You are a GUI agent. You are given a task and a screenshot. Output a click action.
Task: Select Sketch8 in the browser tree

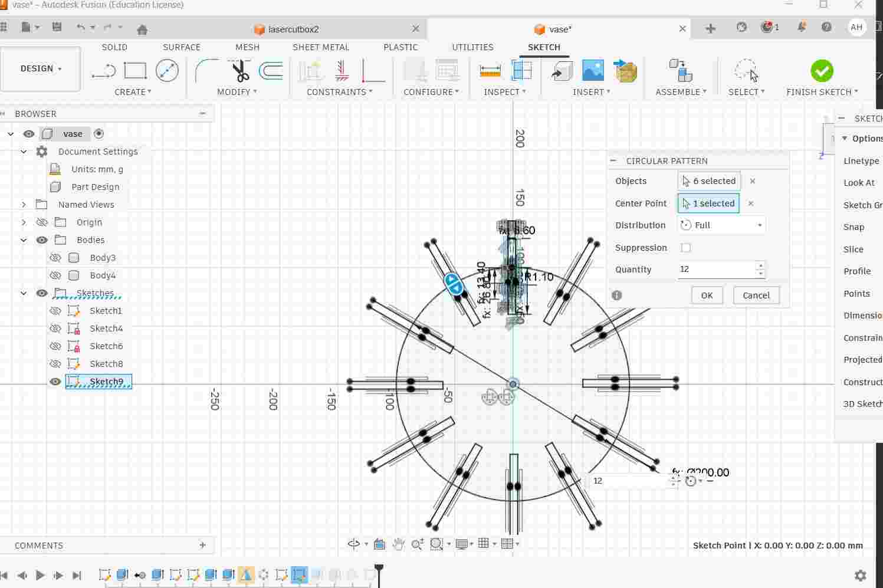(x=106, y=364)
